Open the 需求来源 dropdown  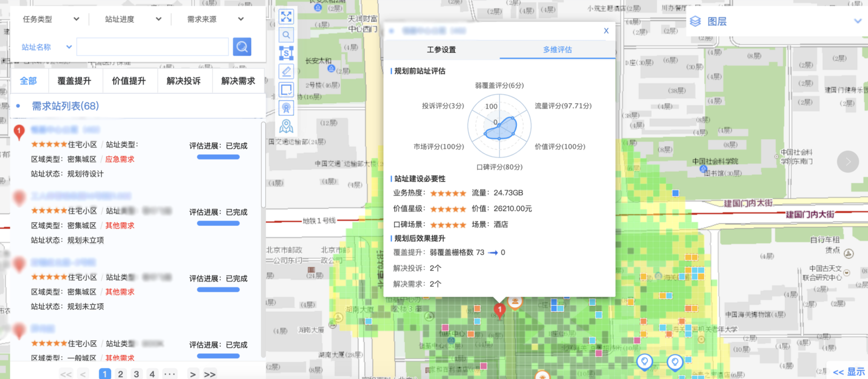[x=215, y=19]
